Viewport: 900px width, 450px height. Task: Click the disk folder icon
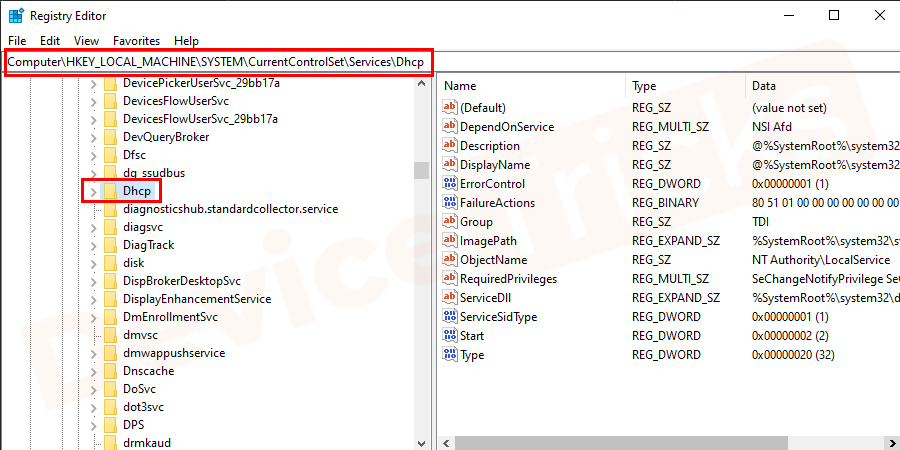coord(110,263)
